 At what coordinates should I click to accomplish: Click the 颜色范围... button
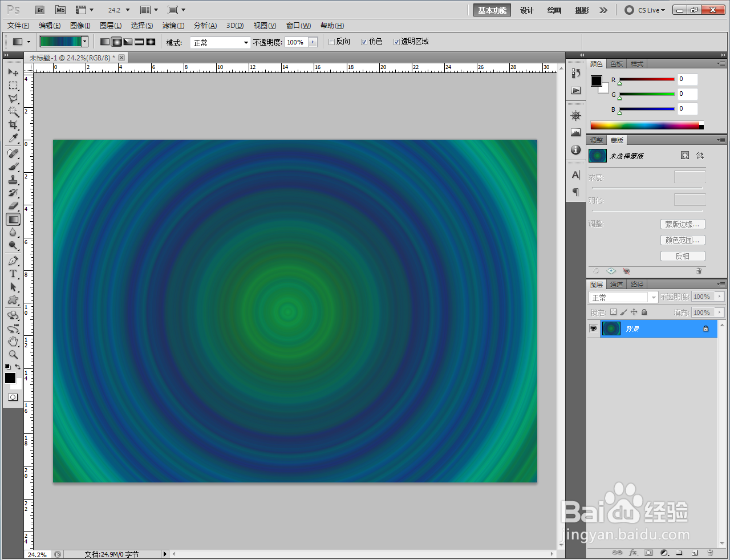[683, 240]
